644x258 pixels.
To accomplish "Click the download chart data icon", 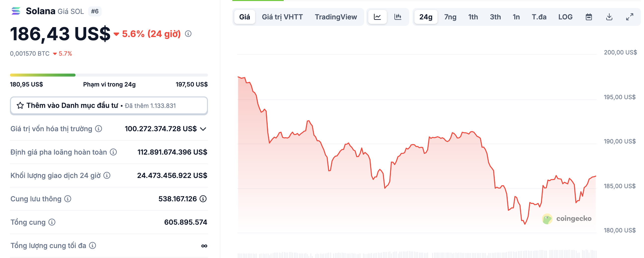I will click(x=609, y=17).
